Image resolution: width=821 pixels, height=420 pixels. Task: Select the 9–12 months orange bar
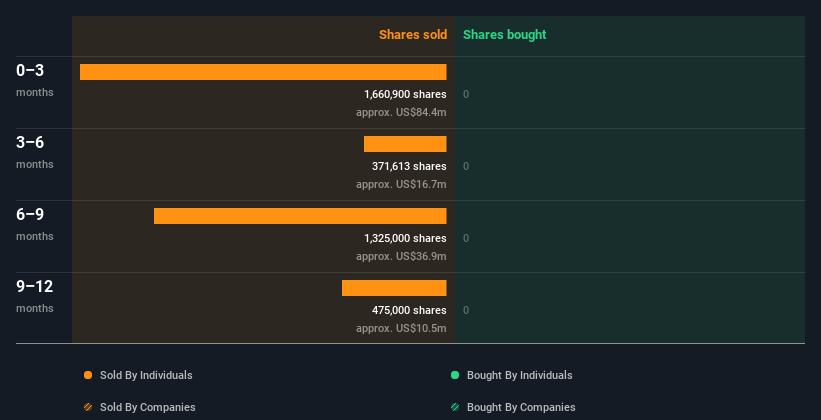pyautogui.click(x=394, y=288)
